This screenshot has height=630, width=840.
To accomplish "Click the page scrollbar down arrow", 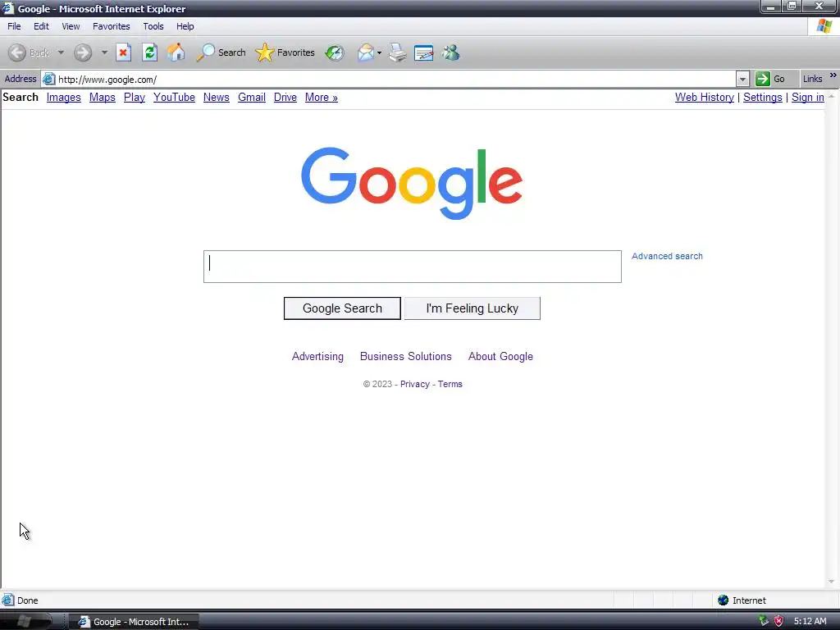I will click(832, 582).
